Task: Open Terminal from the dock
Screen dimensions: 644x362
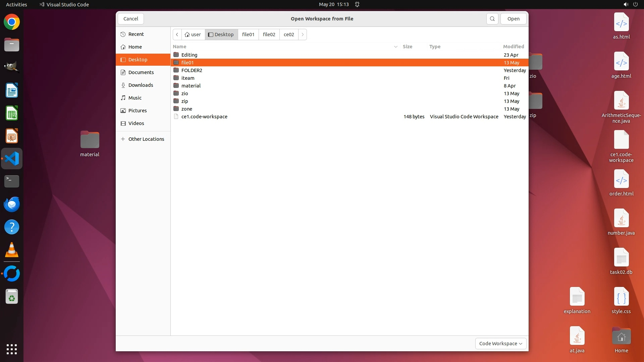Action: pyautogui.click(x=12, y=181)
